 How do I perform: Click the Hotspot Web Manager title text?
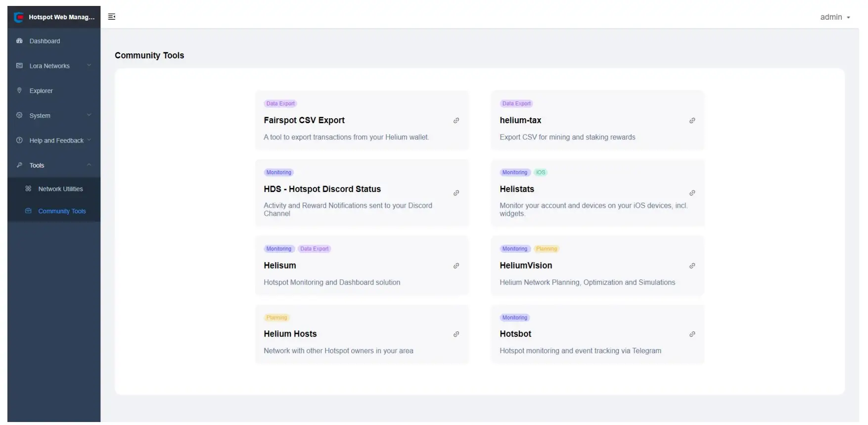click(62, 17)
